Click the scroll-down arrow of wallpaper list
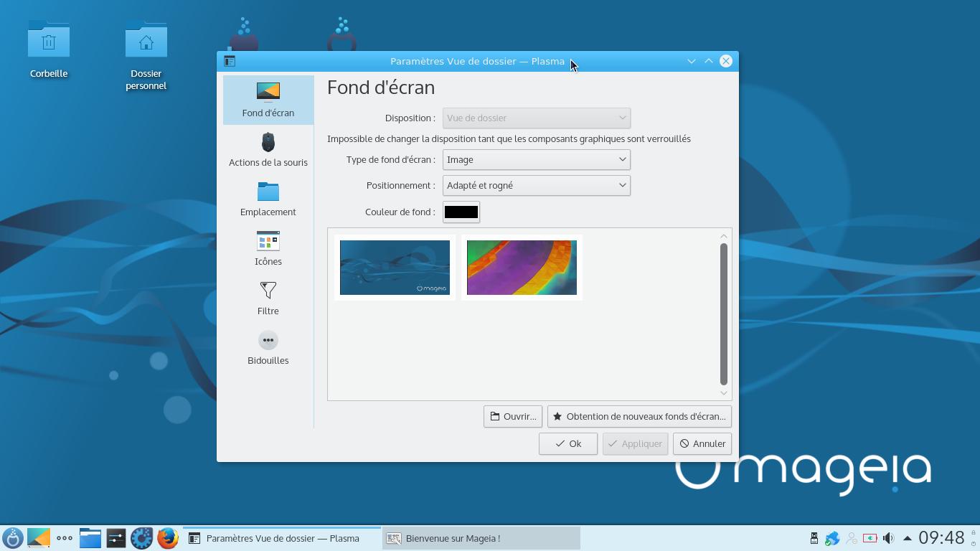The width and height of the screenshot is (980, 551). point(723,392)
